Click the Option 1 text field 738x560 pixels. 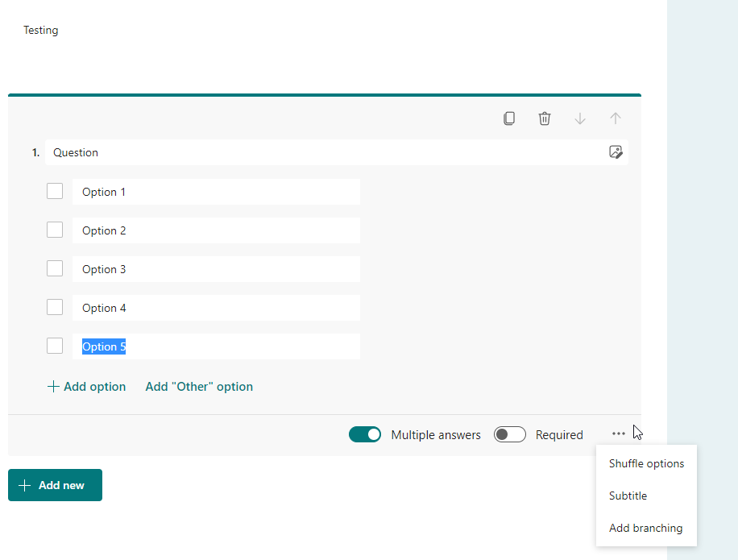pos(216,192)
